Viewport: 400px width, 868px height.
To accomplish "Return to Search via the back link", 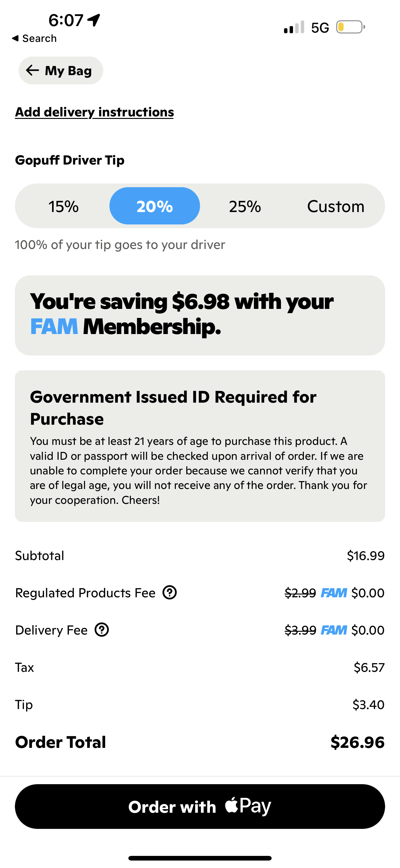I will point(34,38).
